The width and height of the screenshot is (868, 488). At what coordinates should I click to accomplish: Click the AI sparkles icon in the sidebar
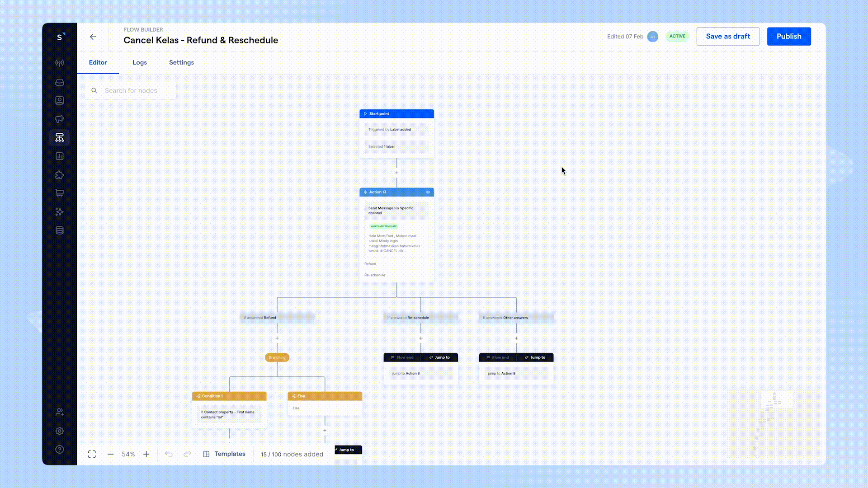point(59,211)
